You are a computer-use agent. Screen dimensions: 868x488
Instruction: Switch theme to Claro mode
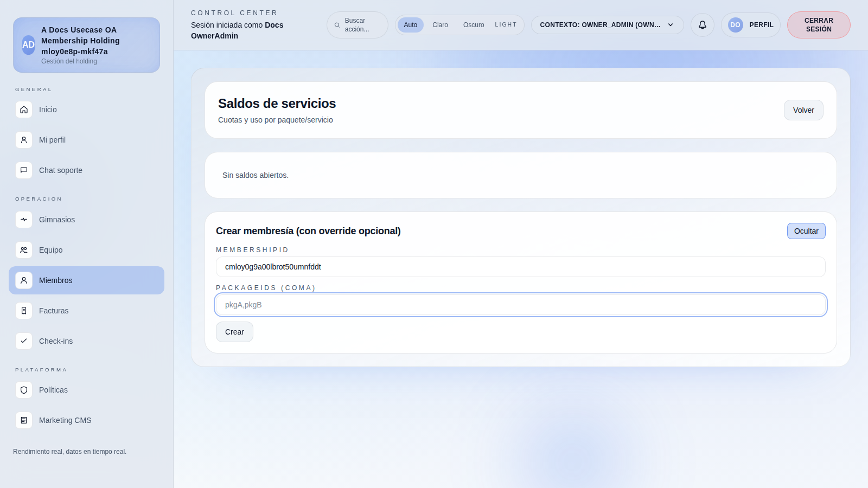point(440,25)
